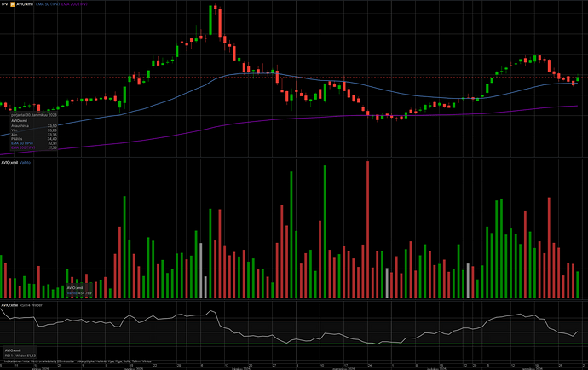Screen dimensions: 588x370
Task: Open the 1PV timeframe selector
Action: [x=5, y=4]
